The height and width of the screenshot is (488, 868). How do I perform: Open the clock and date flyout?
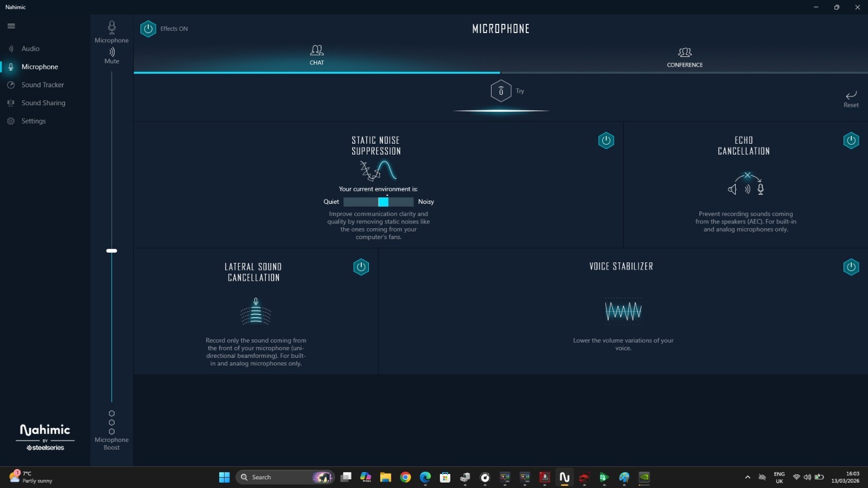(845, 477)
